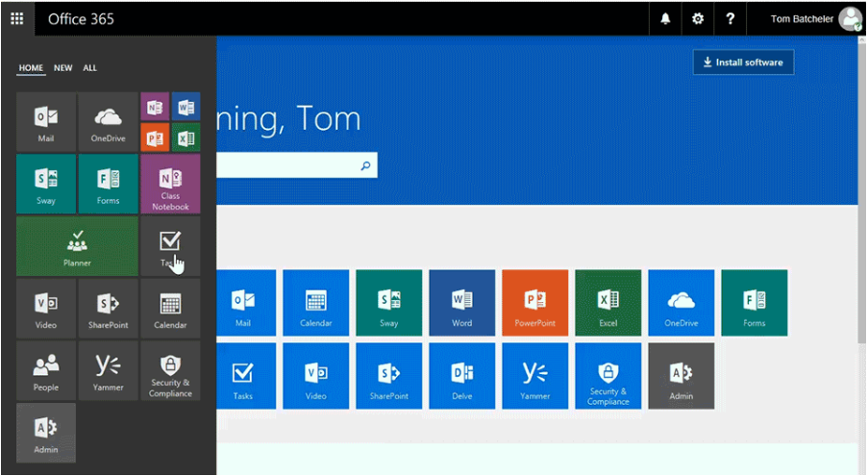The width and height of the screenshot is (868, 476).
Task: Launch PowerPoint small tile in launcher
Action: [155, 138]
